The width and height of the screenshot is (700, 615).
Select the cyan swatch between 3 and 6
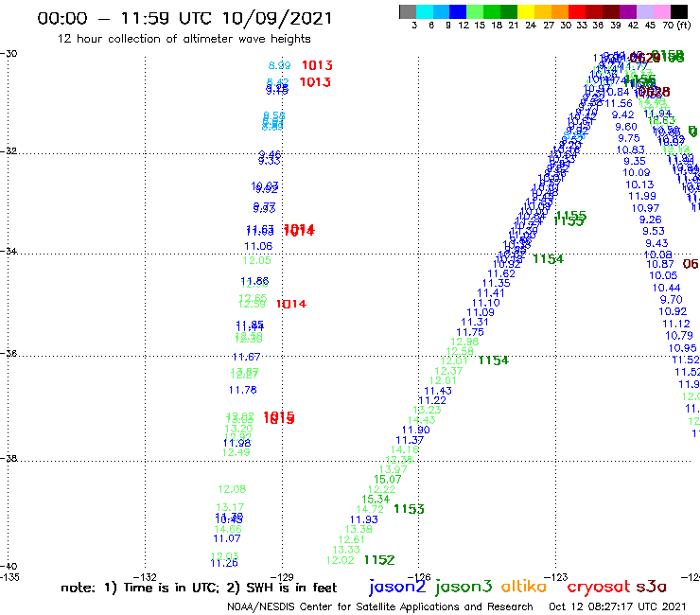[425, 11]
